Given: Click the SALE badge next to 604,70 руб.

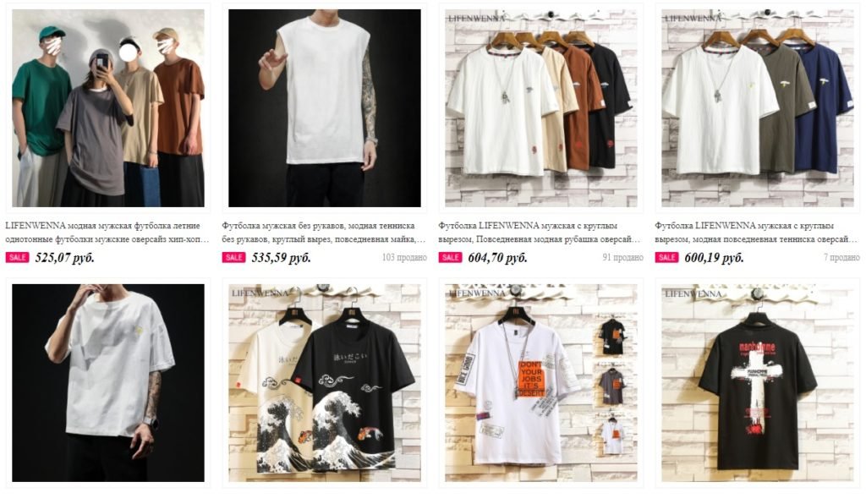Looking at the screenshot, I should coord(450,257).
